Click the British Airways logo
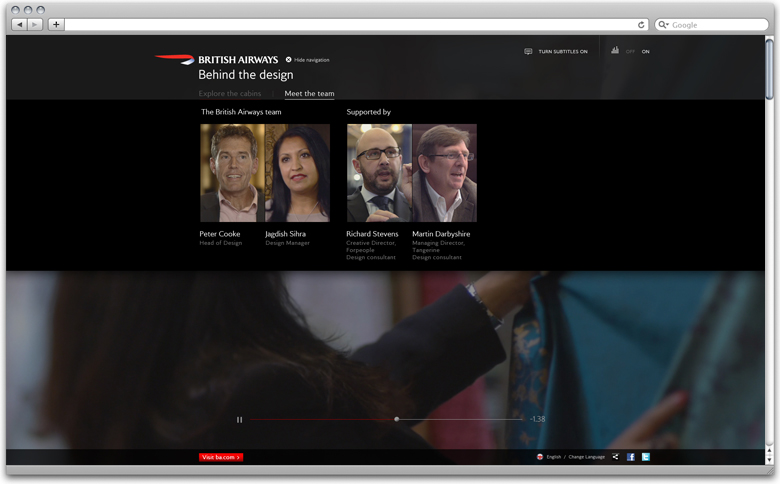The height and width of the screenshot is (484, 780). point(217,60)
